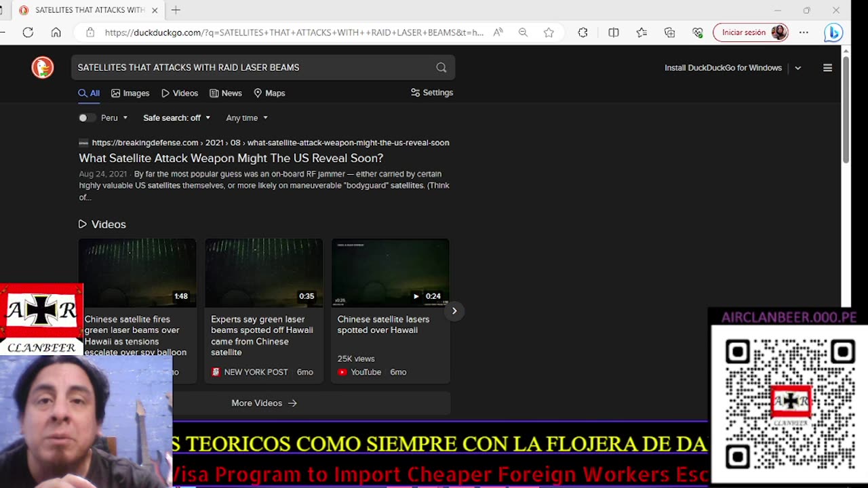Open the favorites list icon
The image size is (868, 488).
[x=642, y=33]
